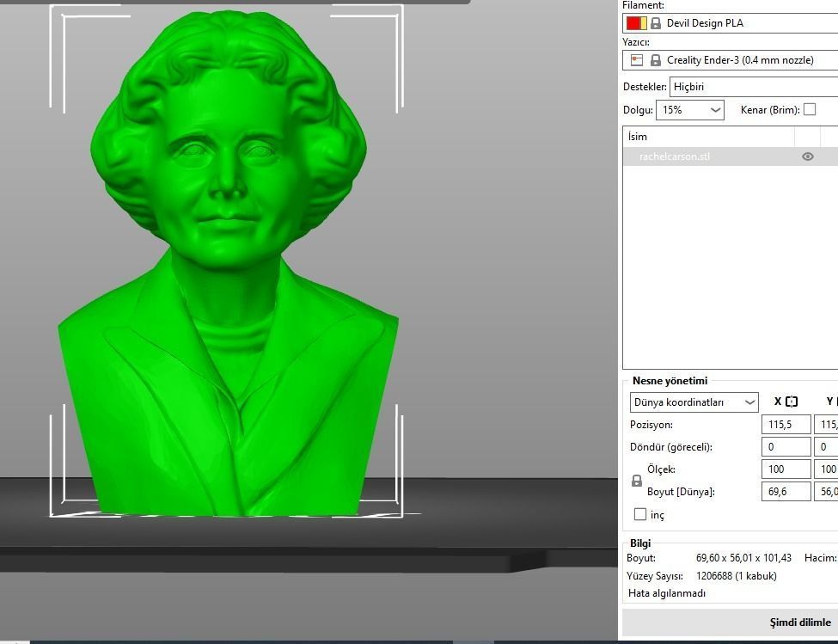Open the Devil Design PLA filament dropdown
Screen dimensions: 838x644
coord(730,23)
